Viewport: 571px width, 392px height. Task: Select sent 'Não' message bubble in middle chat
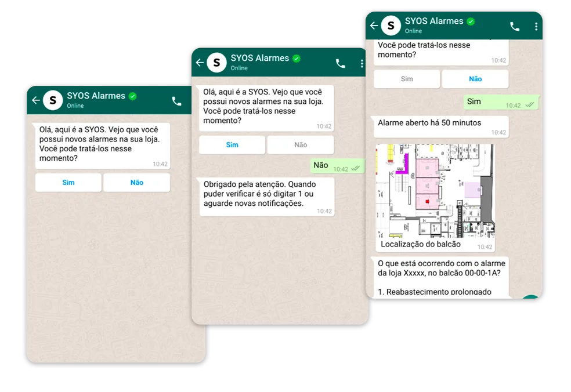pos(337,166)
